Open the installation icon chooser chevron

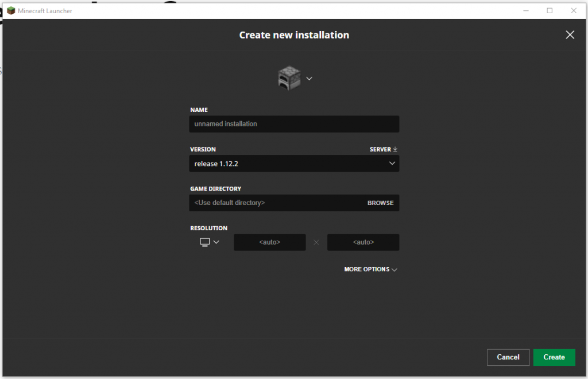pyautogui.click(x=309, y=79)
